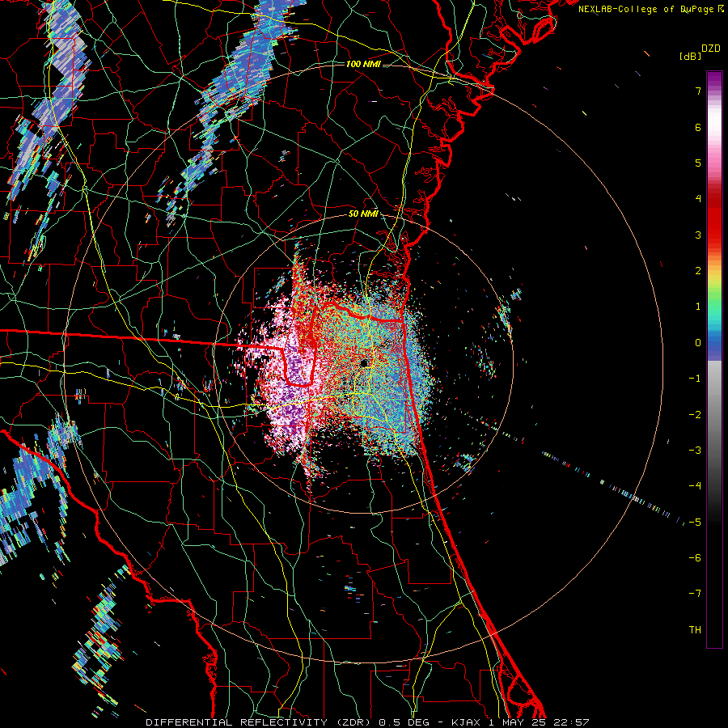The height and width of the screenshot is (728, 728).
Task: Click the 0 dB legend tick label
Action: tap(698, 343)
